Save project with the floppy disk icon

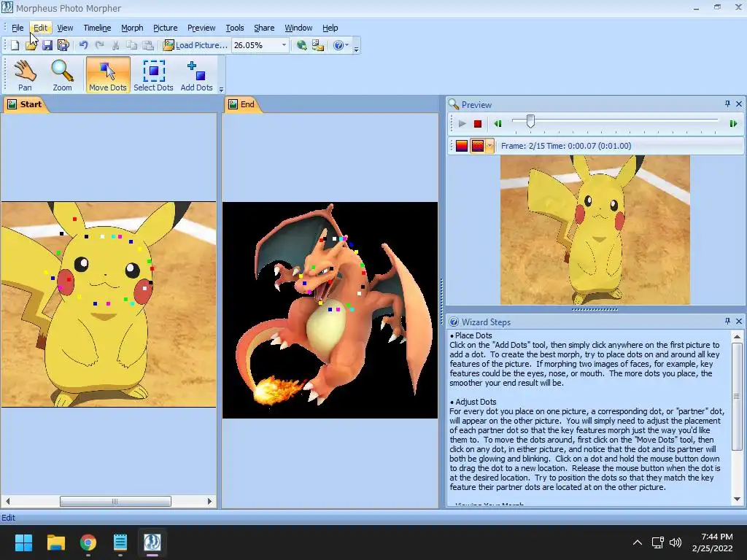coord(47,45)
